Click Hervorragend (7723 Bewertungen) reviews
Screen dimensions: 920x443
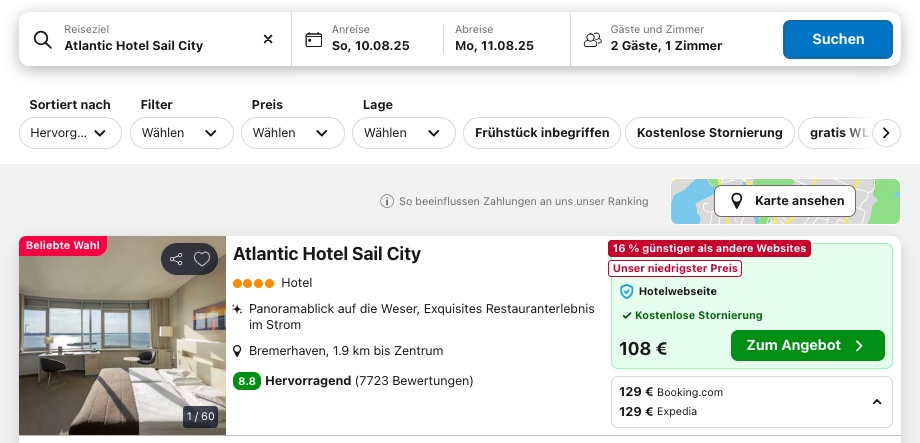click(369, 381)
